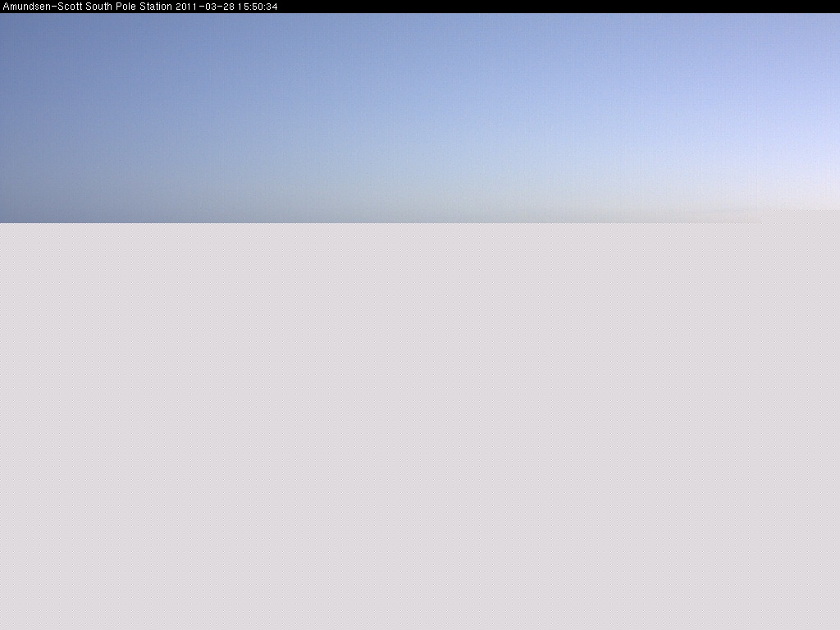
Task: Click the left end of the horizon line
Action: pos(3,222)
